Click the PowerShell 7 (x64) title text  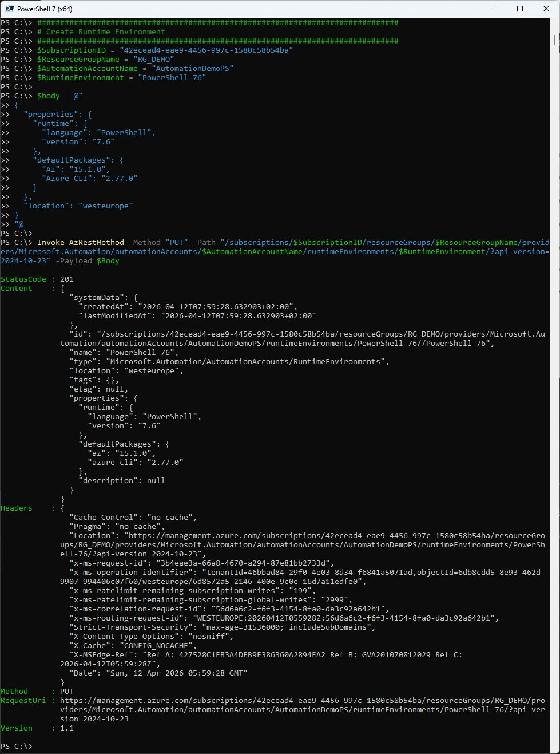(x=45, y=9)
